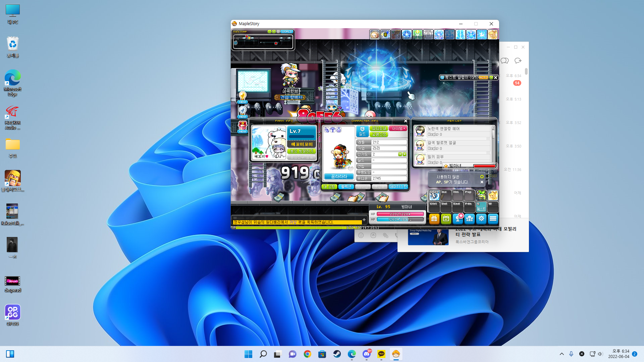
Task: Open the gear settings icon in game
Action: pos(481,219)
